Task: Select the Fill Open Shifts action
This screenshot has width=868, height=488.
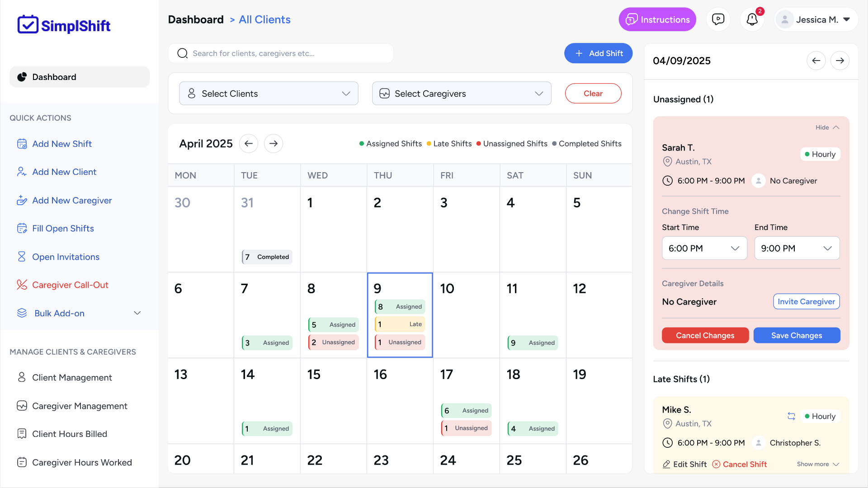Action: [63, 228]
